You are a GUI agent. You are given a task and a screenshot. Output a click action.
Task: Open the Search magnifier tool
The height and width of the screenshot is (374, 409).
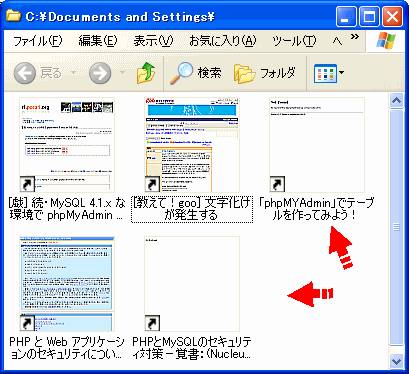[181, 73]
